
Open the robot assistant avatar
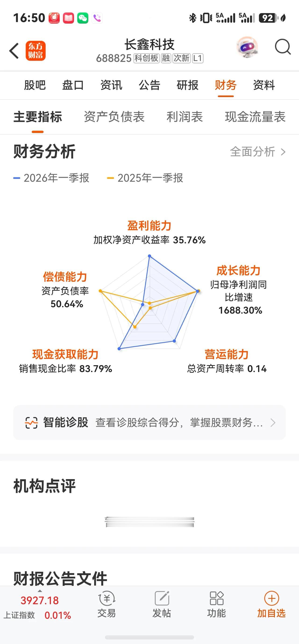coord(247,47)
